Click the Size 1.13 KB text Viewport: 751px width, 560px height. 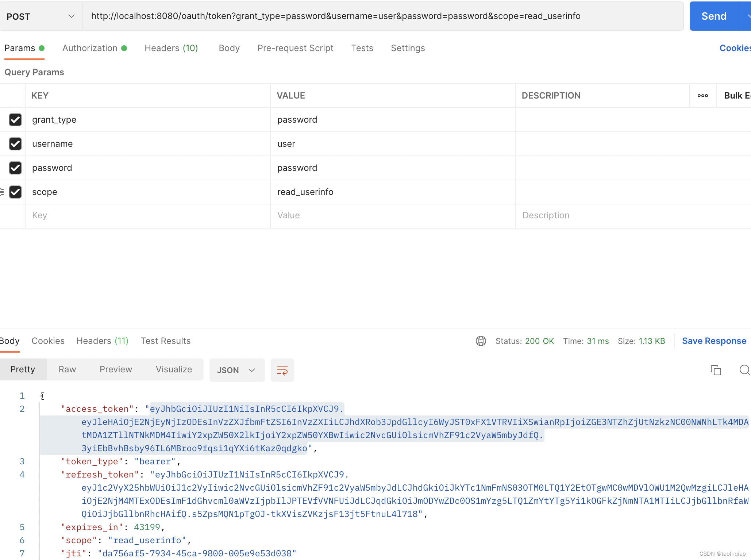click(641, 341)
